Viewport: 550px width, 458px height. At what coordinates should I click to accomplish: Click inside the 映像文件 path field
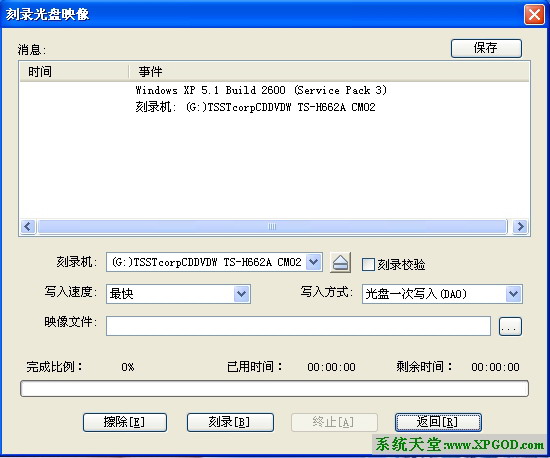[298, 326]
